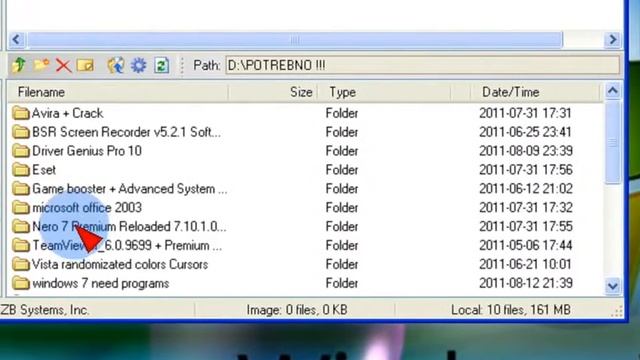Sort list by Type column header

point(384,92)
